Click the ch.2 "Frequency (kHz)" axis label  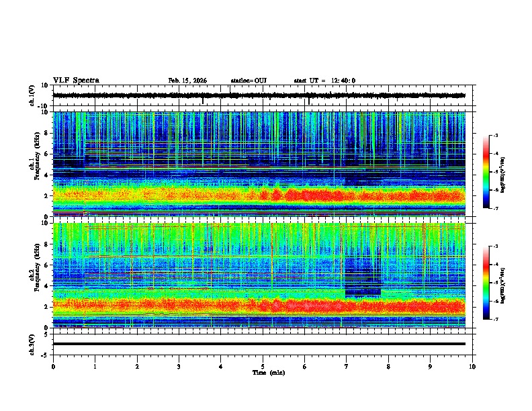[37, 267]
